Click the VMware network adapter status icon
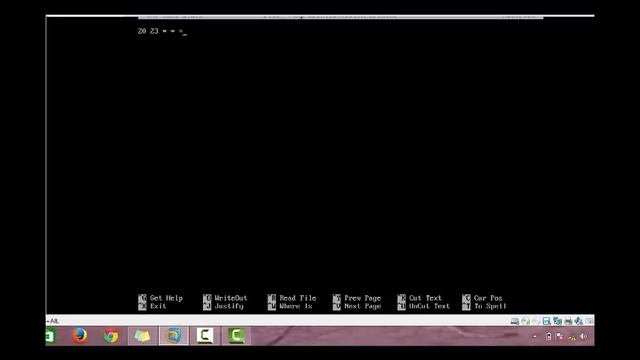 tap(557, 322)
